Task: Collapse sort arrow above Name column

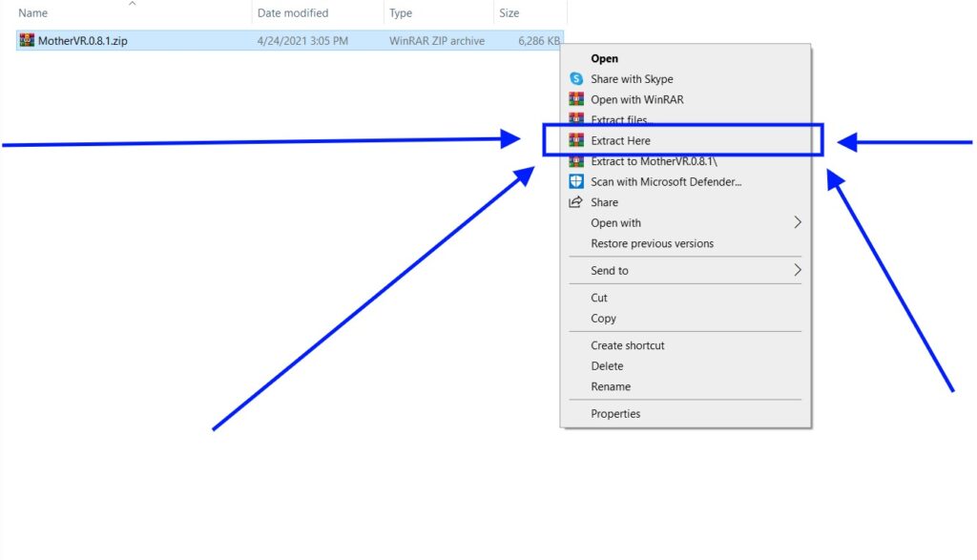Action: (x=132, y=4)
